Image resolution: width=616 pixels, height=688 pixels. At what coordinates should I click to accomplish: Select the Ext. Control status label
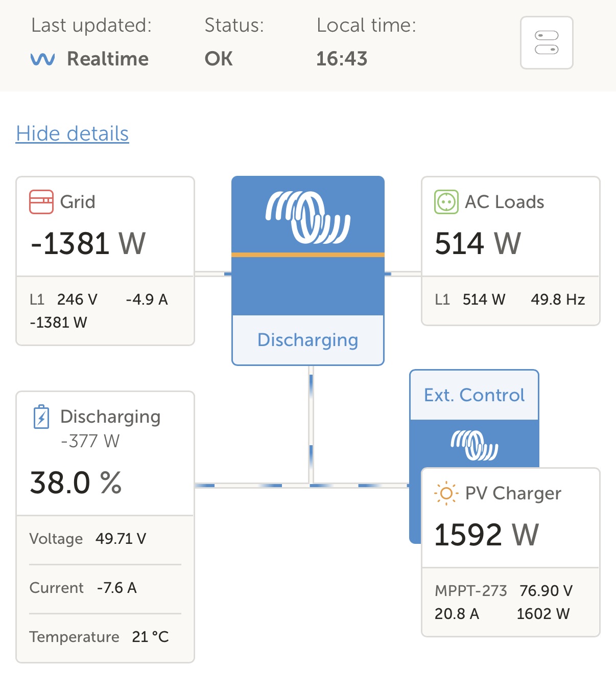click(x=474, y=395)
